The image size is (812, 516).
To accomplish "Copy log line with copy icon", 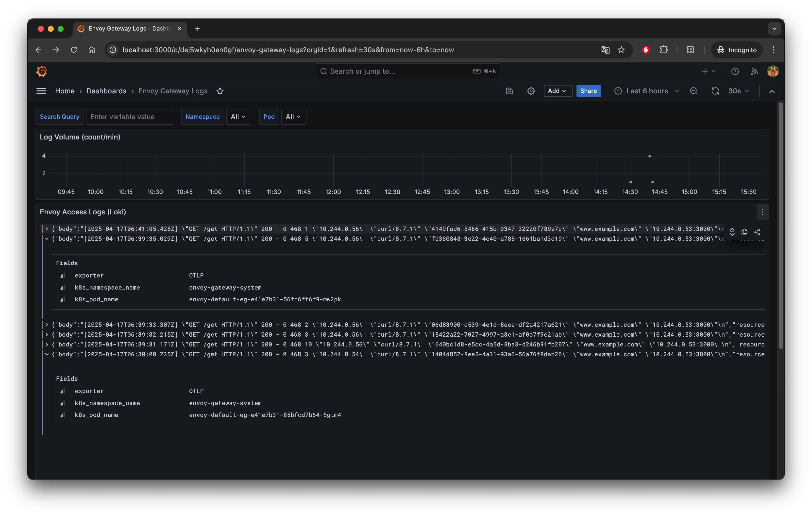I will (744, 232).
